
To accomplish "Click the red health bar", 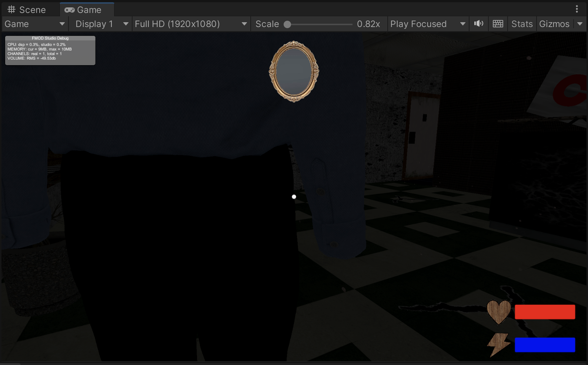I will click(x=545, y=312).
